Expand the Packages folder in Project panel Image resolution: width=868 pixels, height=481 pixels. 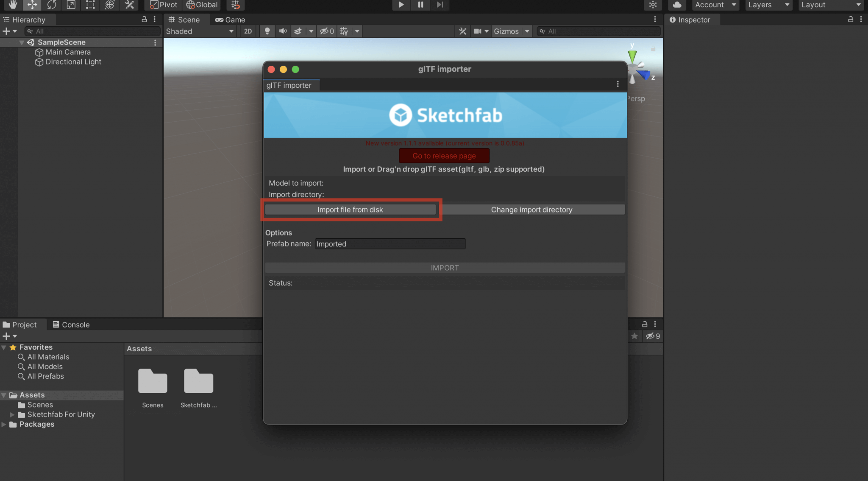[4, 424]
